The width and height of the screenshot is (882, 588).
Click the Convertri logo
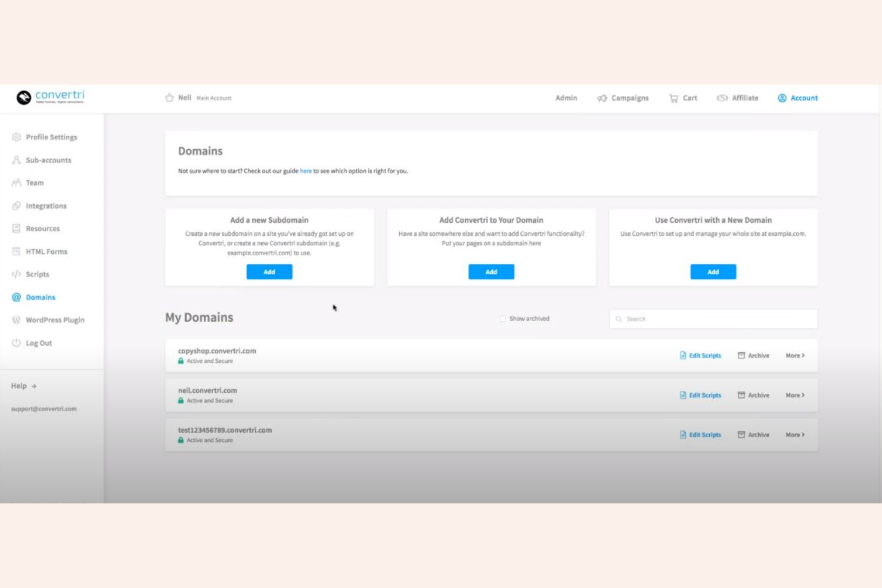point(51,97)
